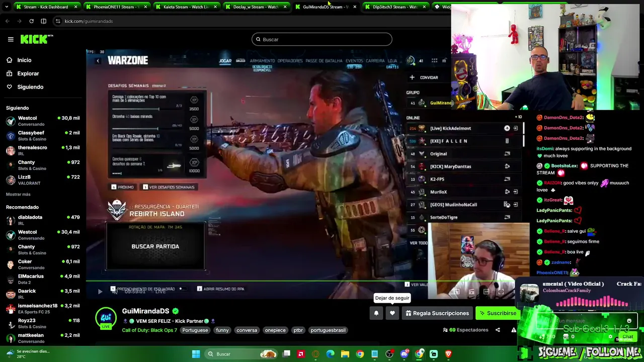Open Classybeef channel in Siguiendo list

tap(43, 136)
